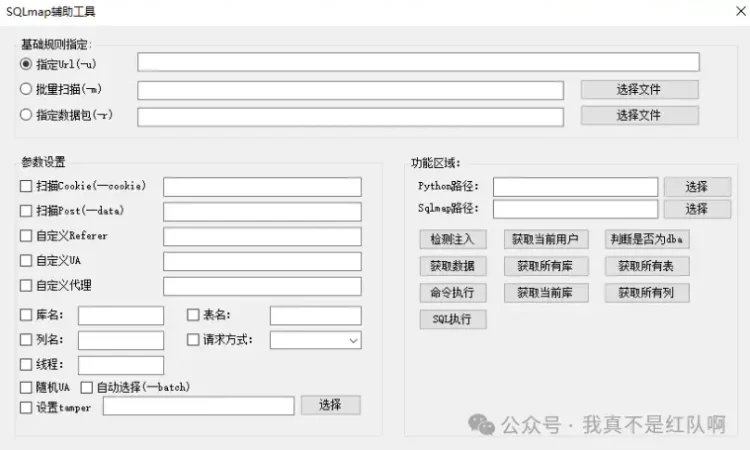Check the 列名 checkbox
This screenshot has width=750, height=450.
26,340
